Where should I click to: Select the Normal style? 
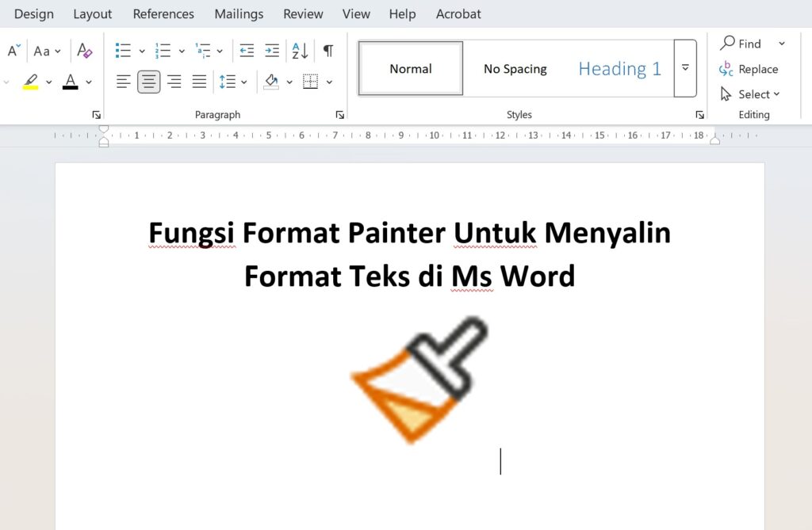point(411,68)
